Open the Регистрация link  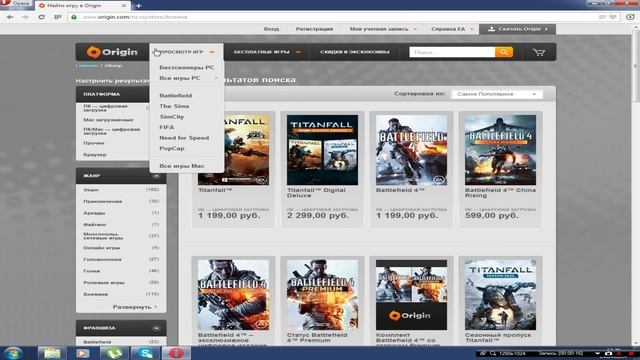pos(314,29)
